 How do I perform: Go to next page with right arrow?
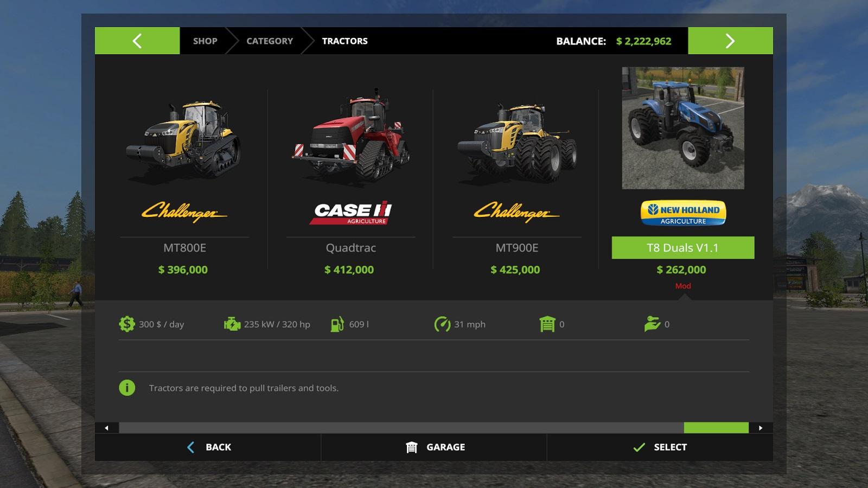point(730,41)
